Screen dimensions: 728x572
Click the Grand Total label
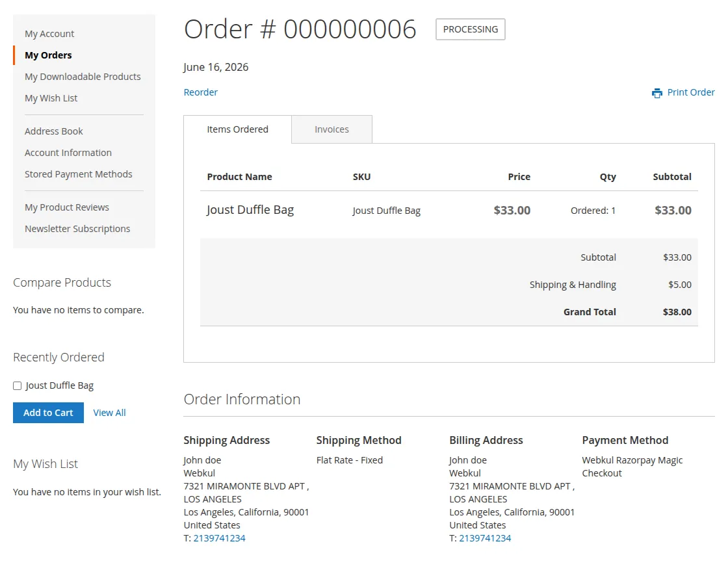coord(590,312)
